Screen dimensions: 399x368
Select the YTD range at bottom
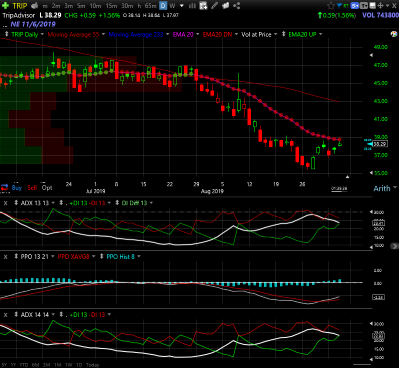point(25,365)
